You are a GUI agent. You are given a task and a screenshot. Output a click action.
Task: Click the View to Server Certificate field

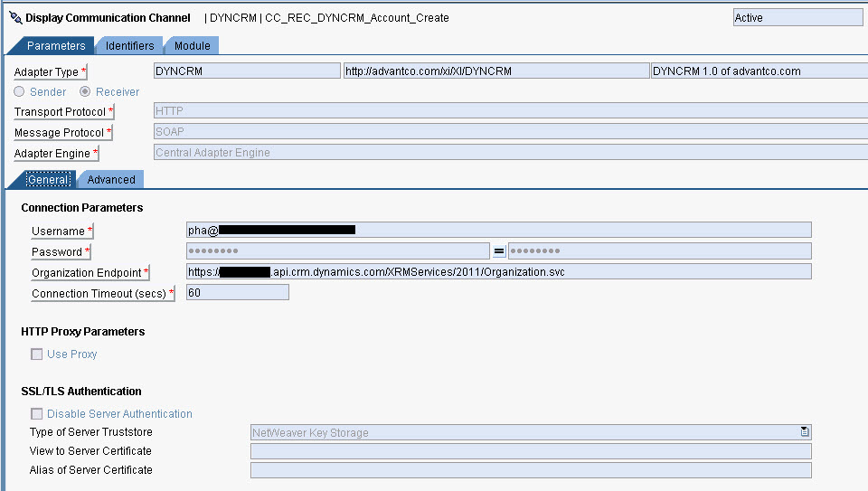click(x=531, y=451)
